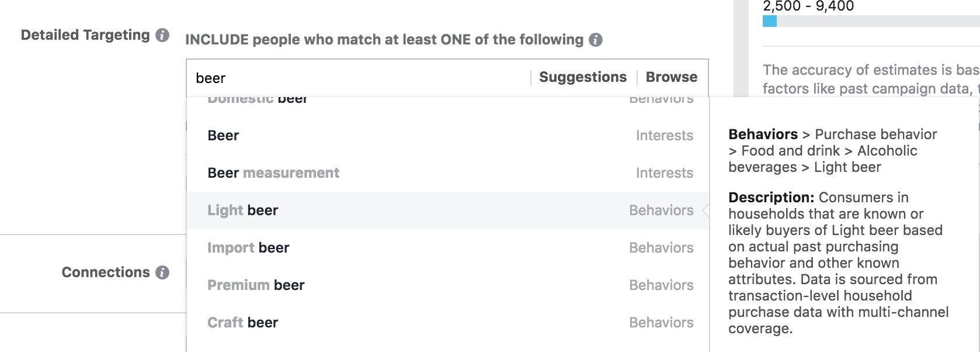Choose the Beer measurement interest
Viewport: 980px width, 352px height.
click(273, 173)
